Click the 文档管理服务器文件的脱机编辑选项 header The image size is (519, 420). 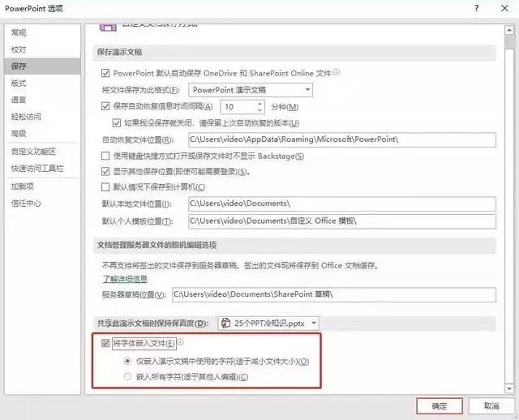(157, 245)
